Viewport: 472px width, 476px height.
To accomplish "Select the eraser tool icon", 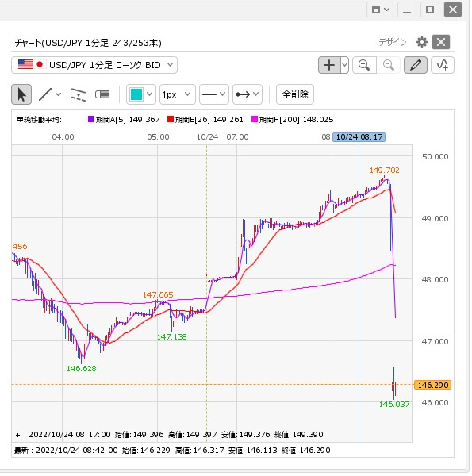I will tap(102, 94).
